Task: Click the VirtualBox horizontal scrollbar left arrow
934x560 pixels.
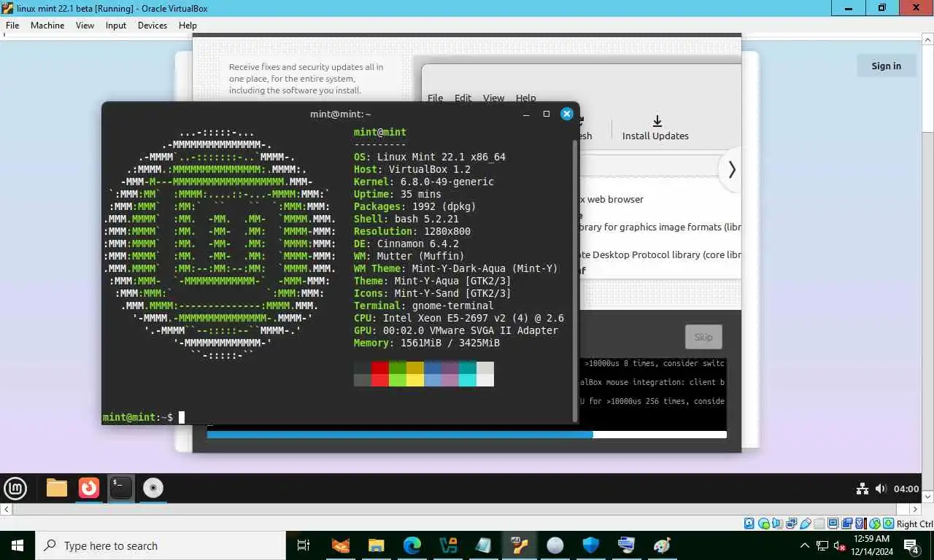Action: (6, 510)
